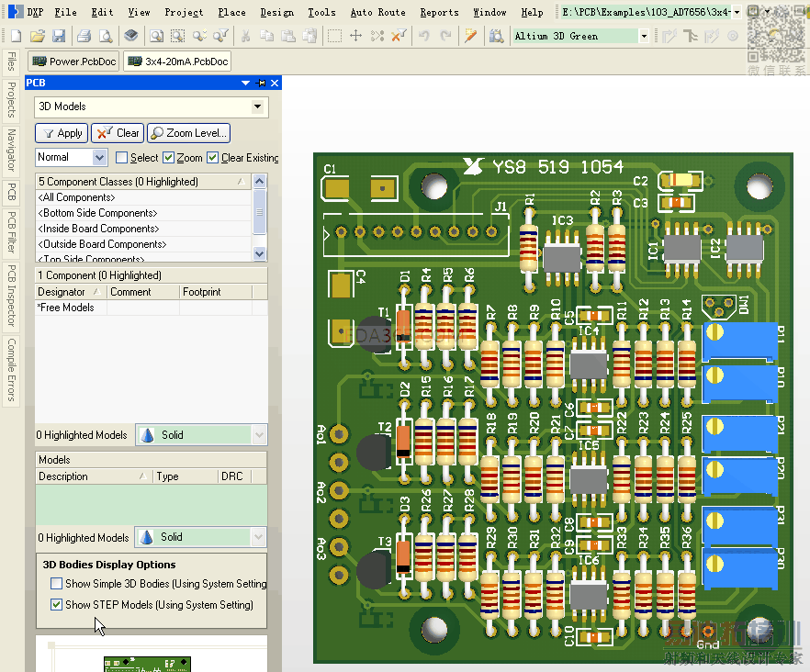Toggle Show STEP Models checkbox
810x672 pixels.
click(x=57, y=605)
